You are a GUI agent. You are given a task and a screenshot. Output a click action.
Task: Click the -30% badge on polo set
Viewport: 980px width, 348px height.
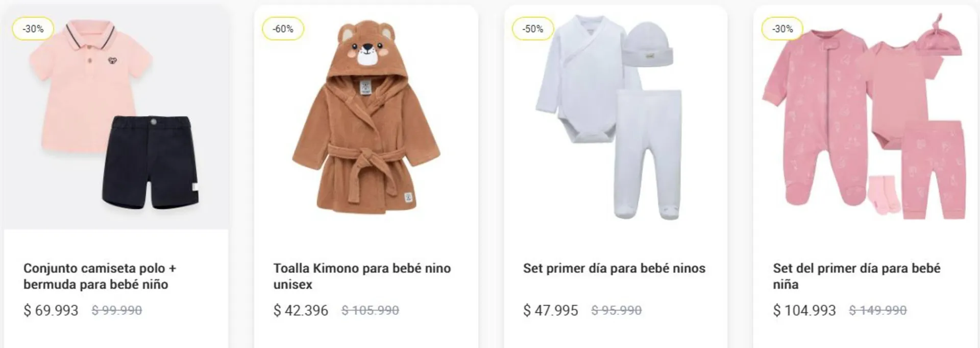(x=33, y=29)
